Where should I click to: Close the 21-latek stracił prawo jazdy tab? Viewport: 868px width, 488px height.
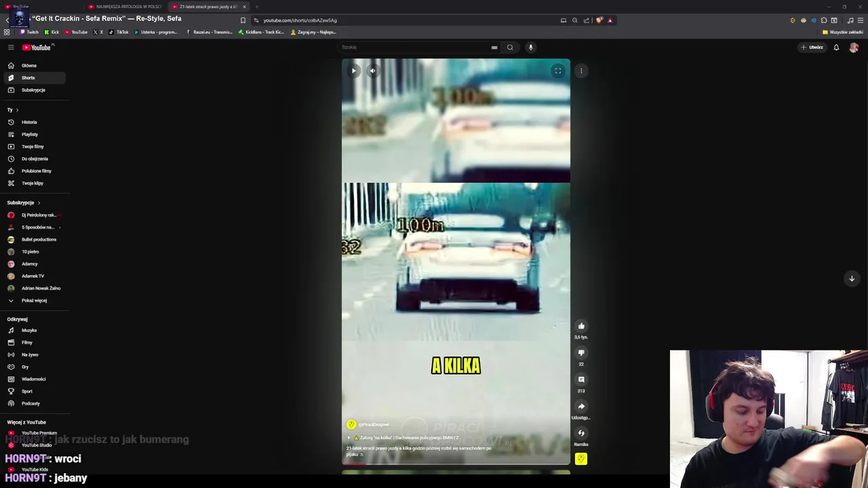(244, 7)
